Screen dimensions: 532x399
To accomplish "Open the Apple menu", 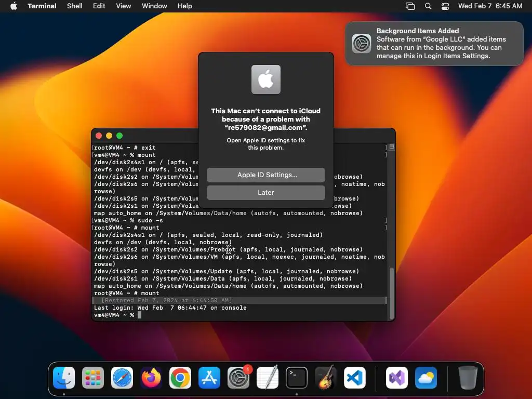I will (x=14, y=6).
